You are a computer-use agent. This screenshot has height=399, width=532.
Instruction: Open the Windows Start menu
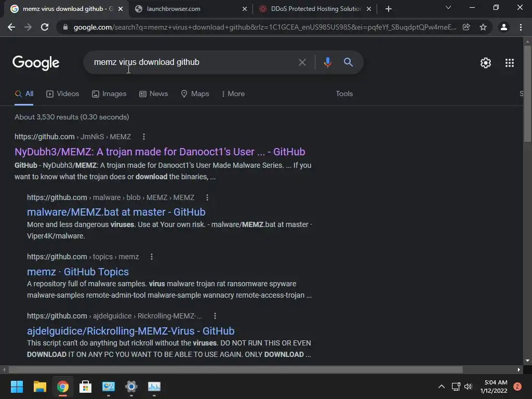coord(17,387)
